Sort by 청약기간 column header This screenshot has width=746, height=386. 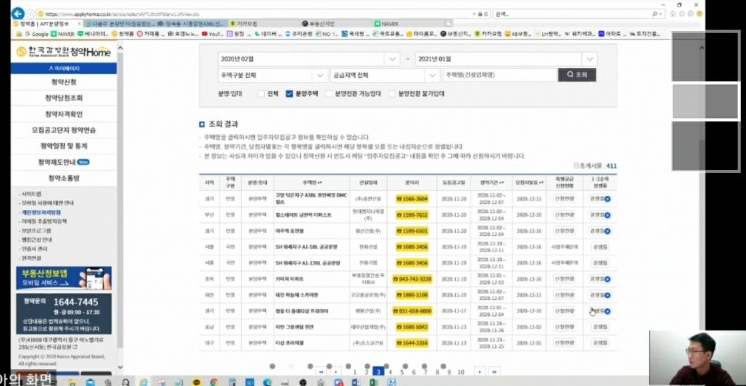coord(492,182)
